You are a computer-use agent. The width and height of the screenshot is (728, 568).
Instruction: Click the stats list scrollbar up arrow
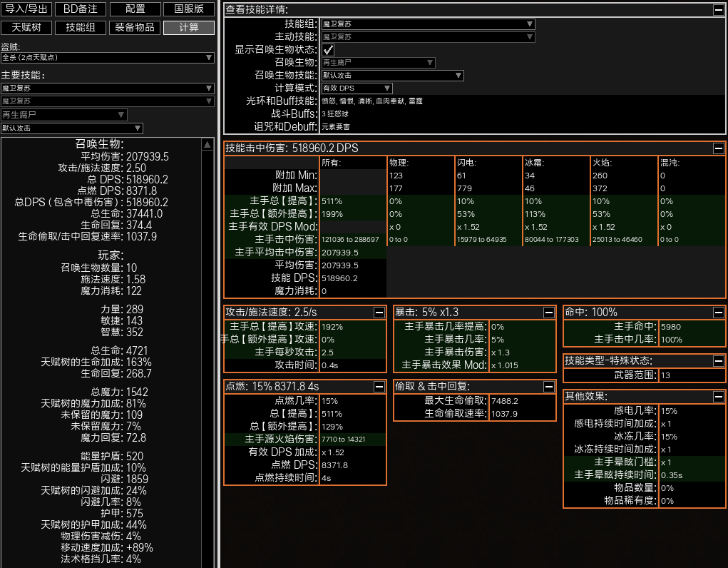coord(207,145)
